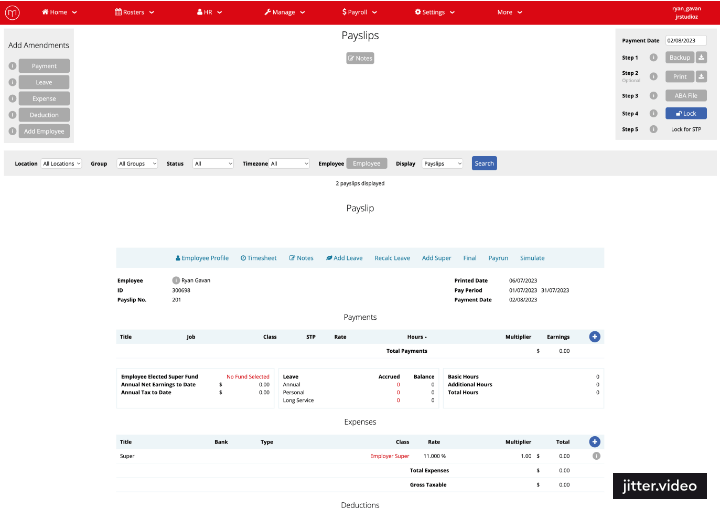Click the info icon on the Super expense row
720x512 pixels.
tap(596, 456)
